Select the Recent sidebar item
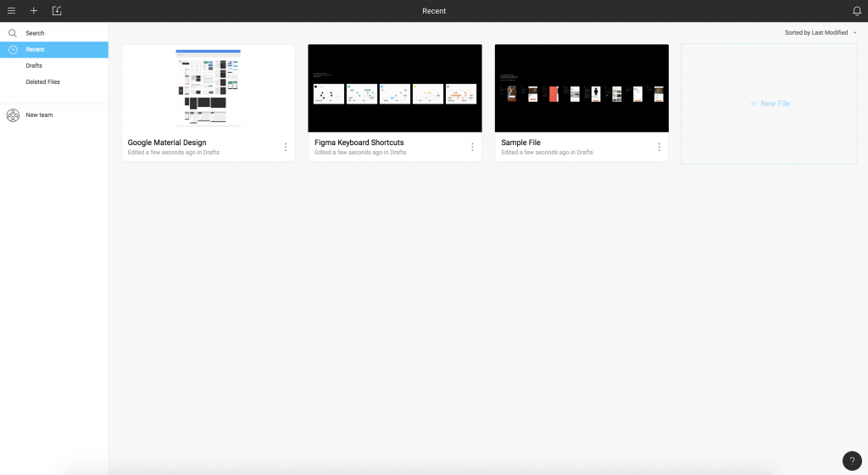868x475 pixels. pos(35,49)
